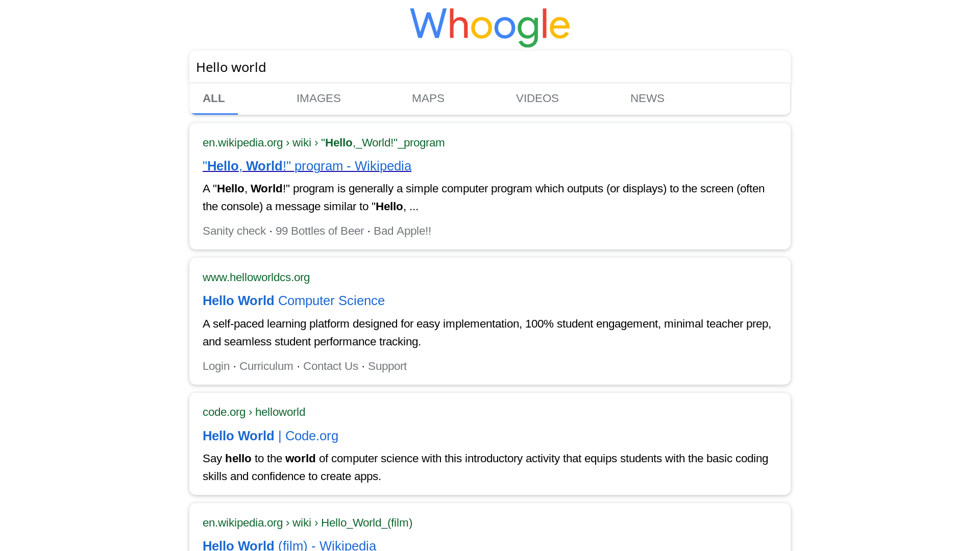Open the Hello World Computer Science result
This screenshot has height=551, width=980.
(293, 301)
